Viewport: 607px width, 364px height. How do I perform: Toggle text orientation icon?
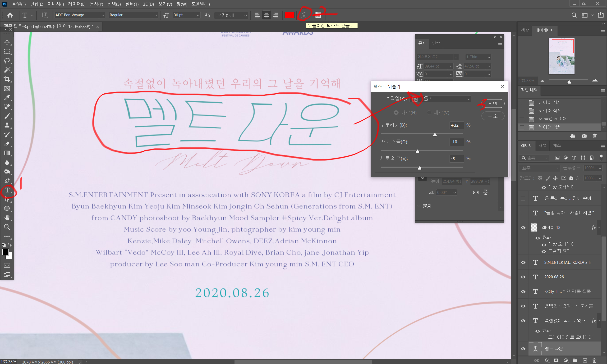(x=44, y=15)
